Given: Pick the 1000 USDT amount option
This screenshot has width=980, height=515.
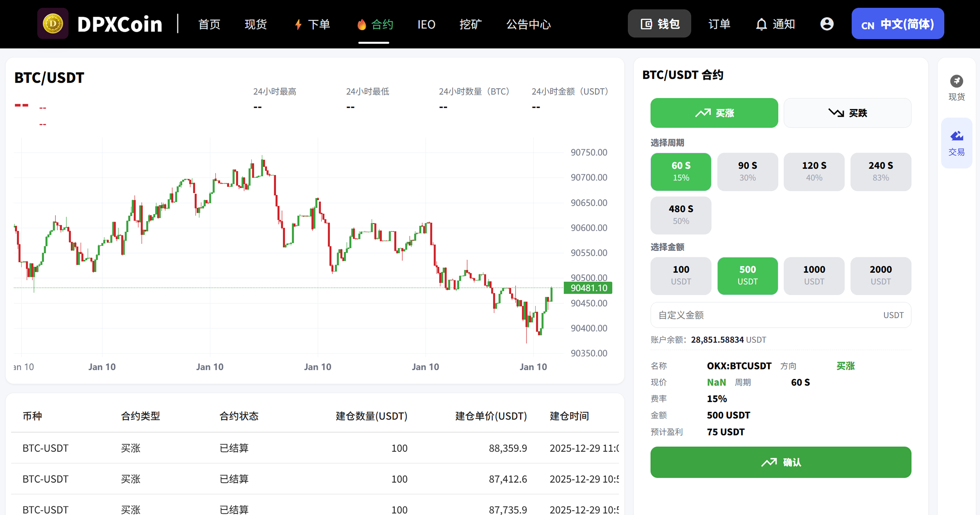Looking at the screenshot, I should click(x=814, y=275).
